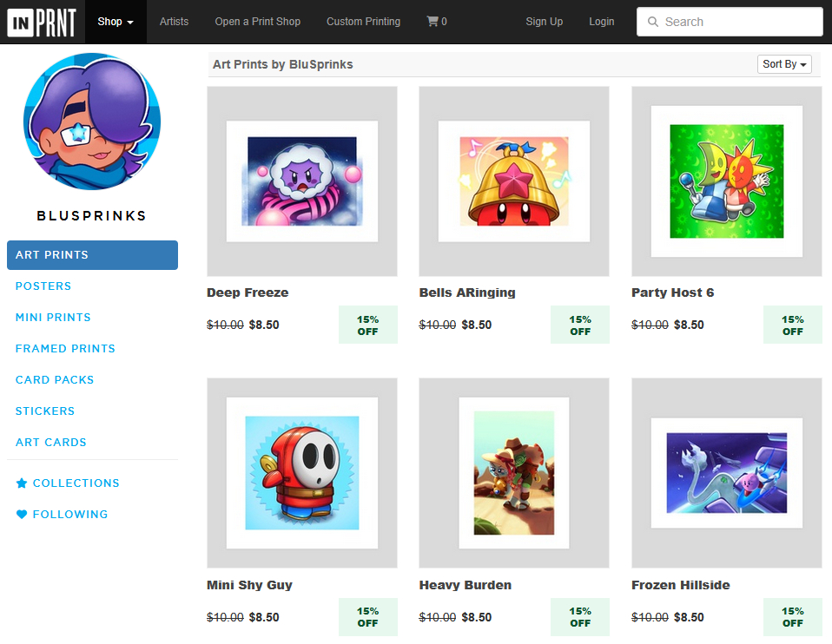Open the Artists page
Screen dimensions: 832x644
click(174, 22)
